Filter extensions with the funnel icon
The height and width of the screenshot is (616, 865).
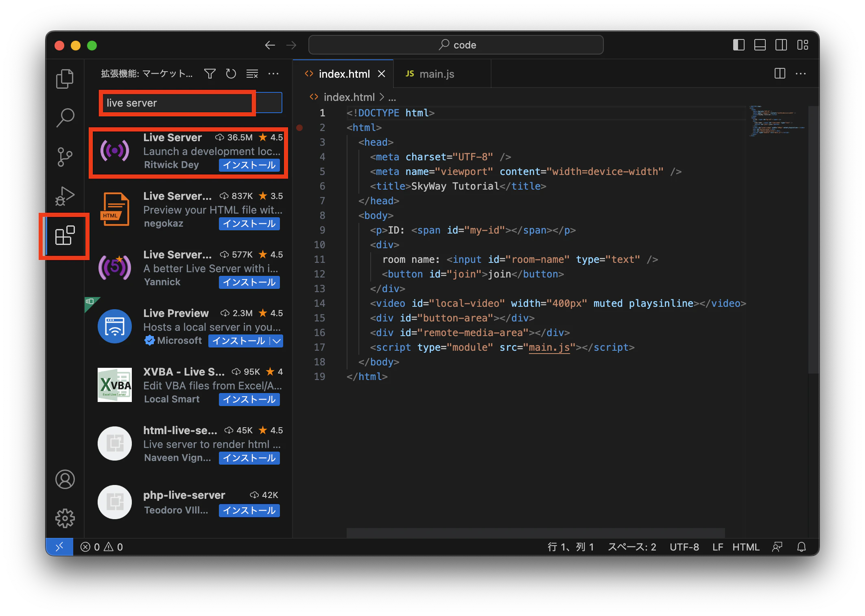click(210, 74)
